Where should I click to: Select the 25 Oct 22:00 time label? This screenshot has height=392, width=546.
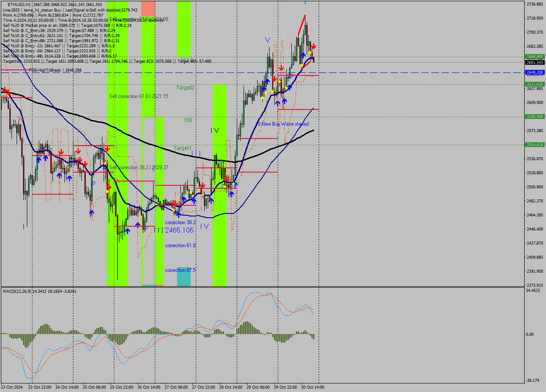pyautogui.click(x=121, y=387)
